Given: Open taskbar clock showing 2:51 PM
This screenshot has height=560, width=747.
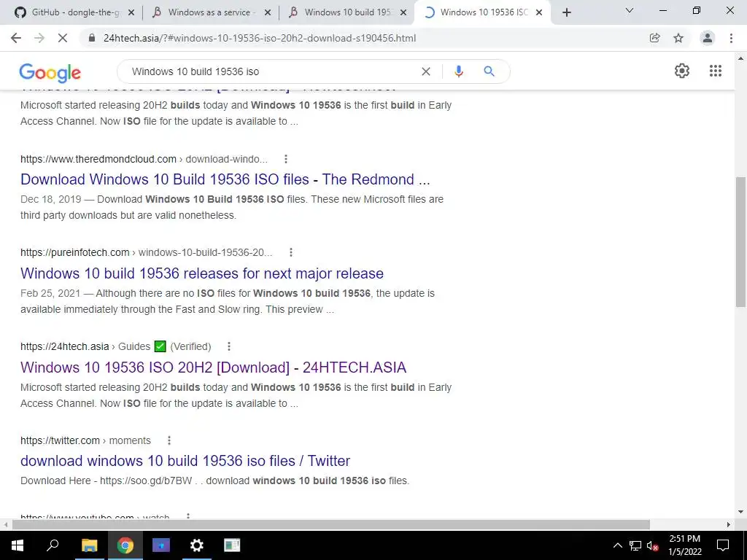Looking at the screenshot, I should tap(684, 545).
